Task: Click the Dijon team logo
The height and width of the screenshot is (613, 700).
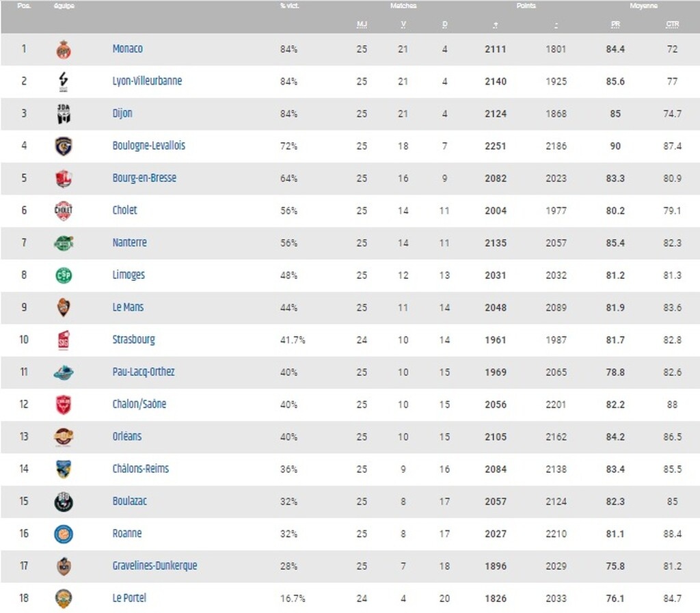Action: click(64, 113)
